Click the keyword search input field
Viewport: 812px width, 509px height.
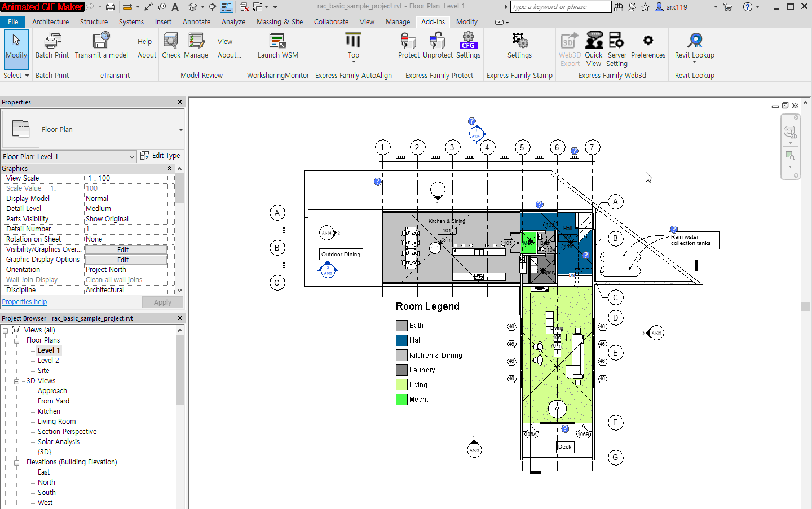coord(561,7)
